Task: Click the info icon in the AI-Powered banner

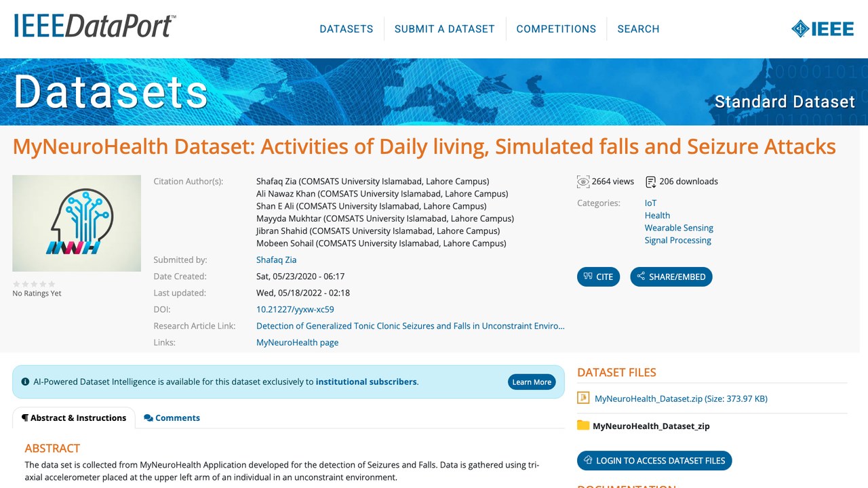Action: [25, 382]
